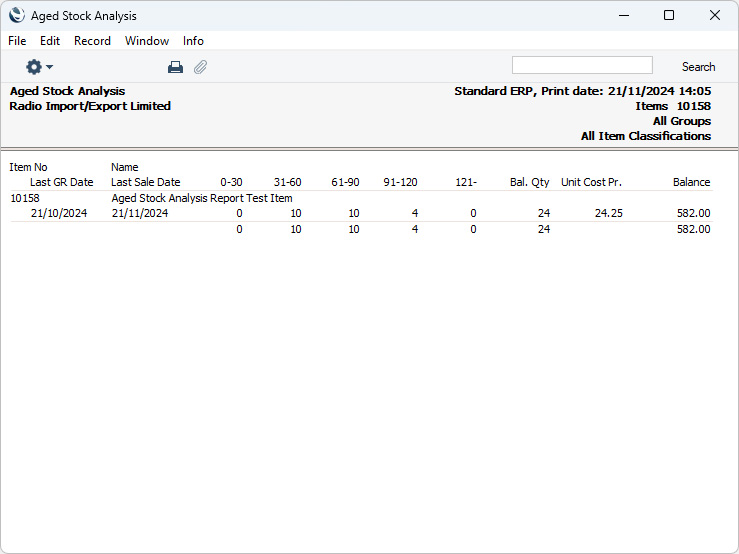
Task: Minimize the Aged Stock Analysis window
Action: (x=624, y=15)
